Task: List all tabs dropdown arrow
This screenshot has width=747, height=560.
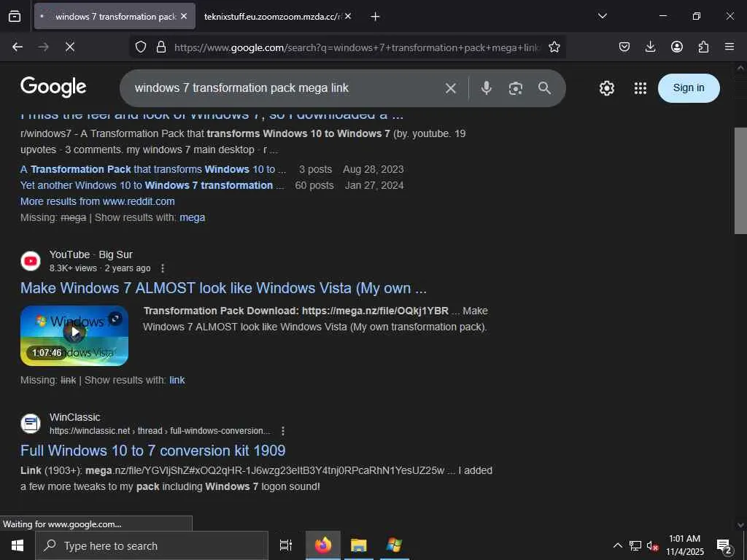Action: 602,16
